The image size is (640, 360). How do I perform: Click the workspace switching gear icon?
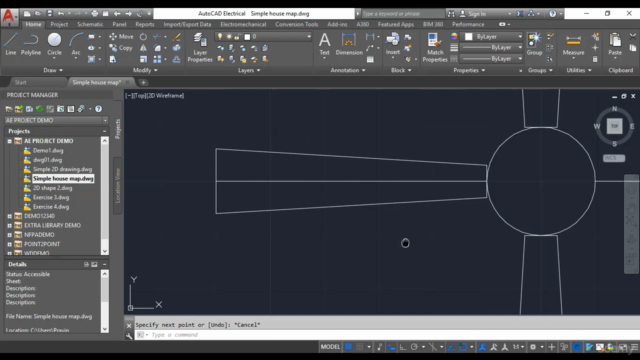click(533, 347)
